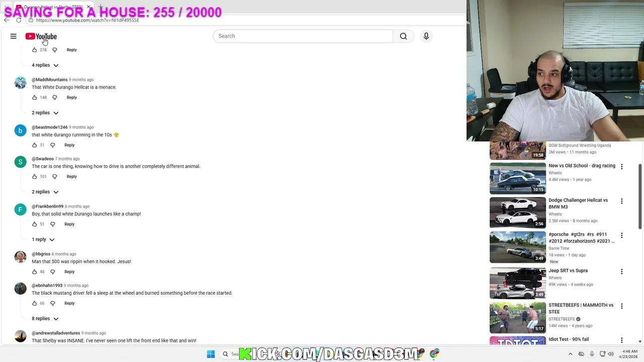
Task: Open Jeep SRT vs Supra thumbnail
Action: click(518, 283)
